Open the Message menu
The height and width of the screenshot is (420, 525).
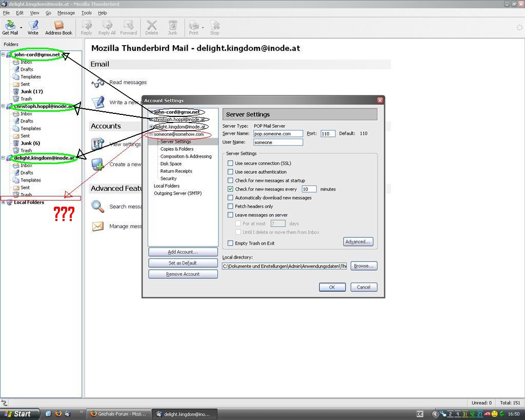66,13
